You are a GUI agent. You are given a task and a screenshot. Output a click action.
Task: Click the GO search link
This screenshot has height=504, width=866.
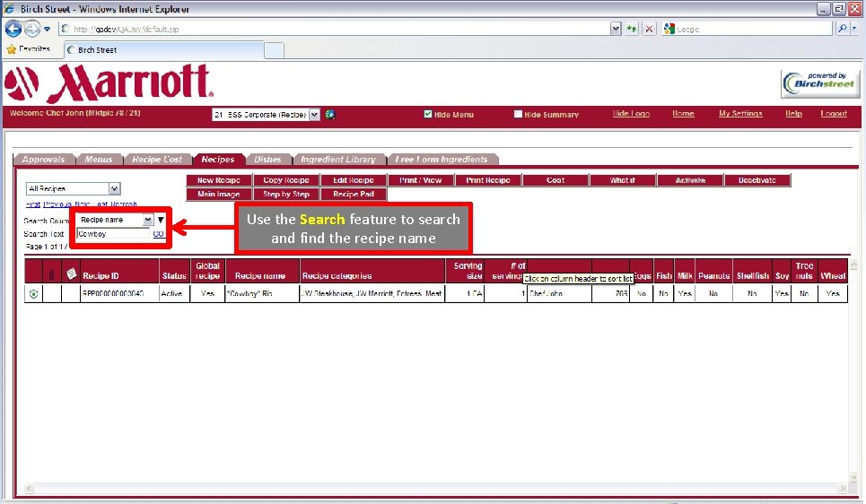(x=159, y=234)
